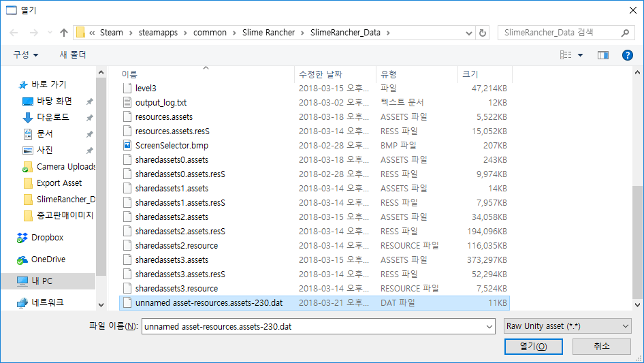Open view options dropdown arrow
644x363 pixels.
[x=580, y=55]
